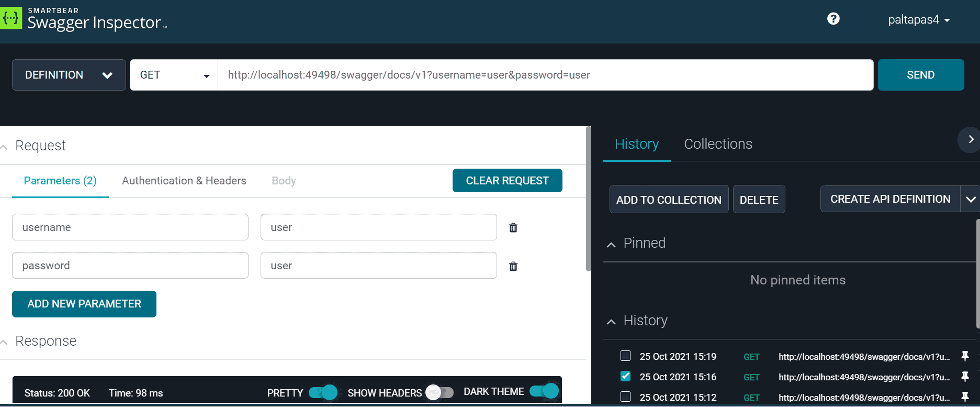
Task: Click the history panel vertical scrollbar
Action: (x=978, y=273)
